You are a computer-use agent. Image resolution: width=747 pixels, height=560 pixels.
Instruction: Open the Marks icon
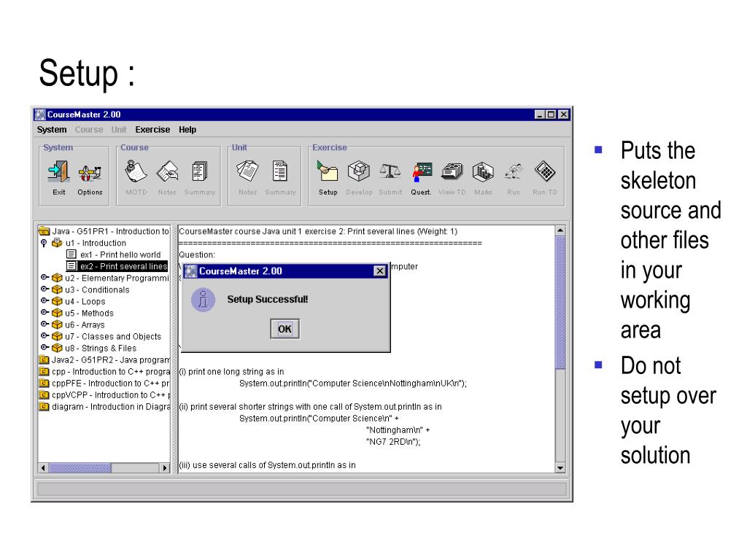[x=483, y=171]
